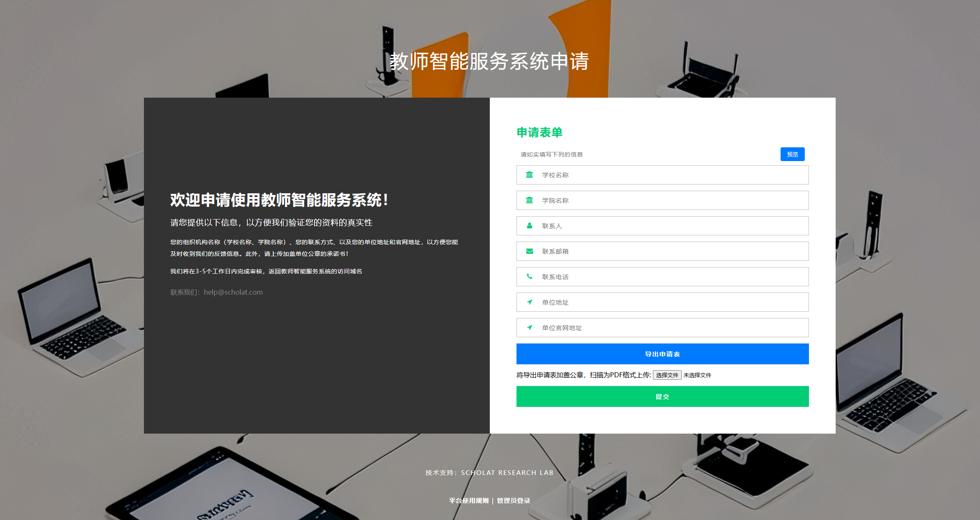Click the 请如实填写下列的信息 hint text
The height and width of the screenshot is (520, 980).
(552, 154)
